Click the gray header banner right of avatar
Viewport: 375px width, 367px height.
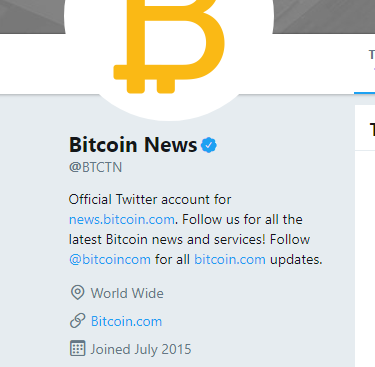pos(324,17)
